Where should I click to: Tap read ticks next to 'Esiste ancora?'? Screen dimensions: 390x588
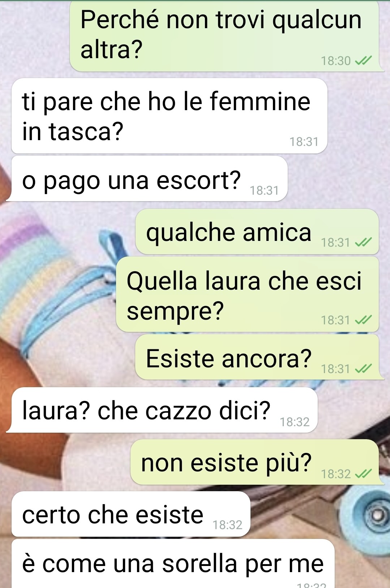coord(363,369)
